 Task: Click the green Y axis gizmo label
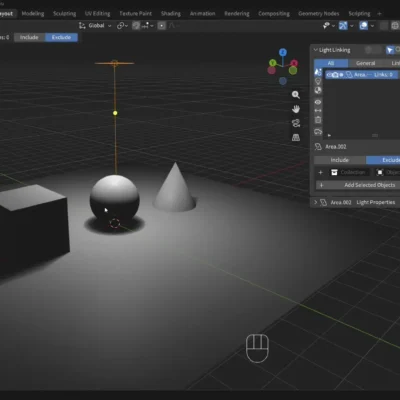pos(273,63)
